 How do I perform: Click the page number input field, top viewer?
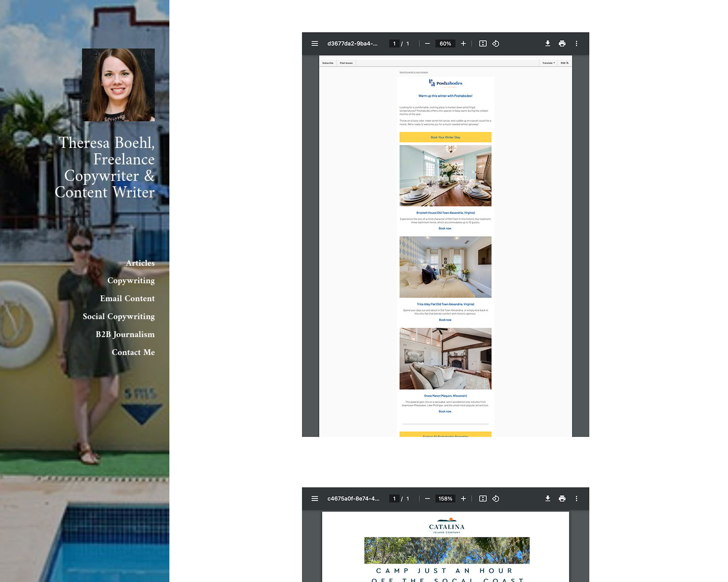point(394,43)
